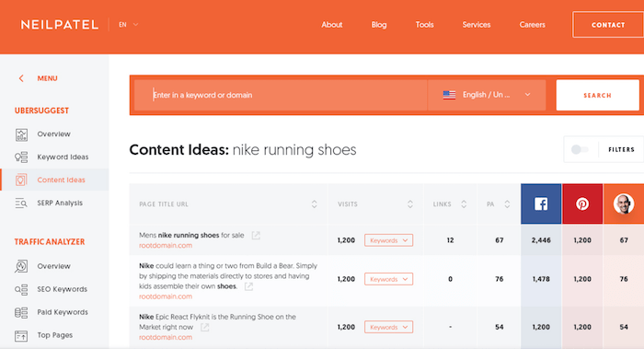Collapse sidebar using the Menu back arrow
The image size is (644, 349).
(x=21, y=78)
